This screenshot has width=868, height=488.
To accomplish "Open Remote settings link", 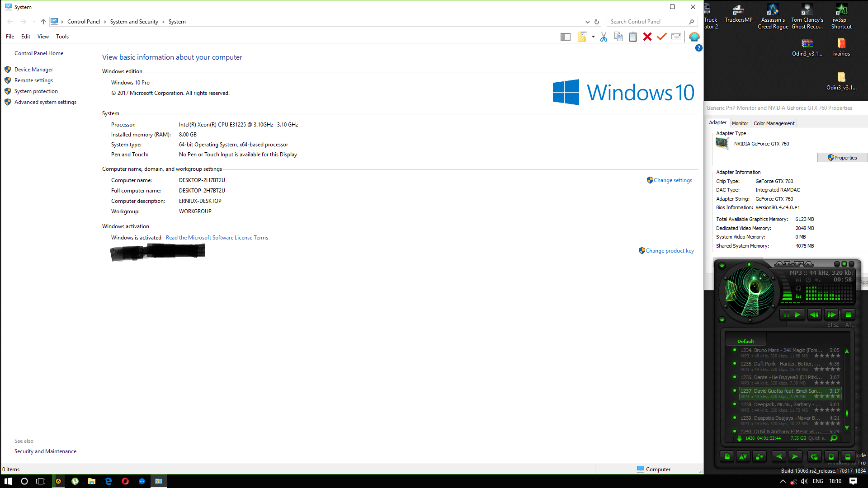I will coord(33,80).
